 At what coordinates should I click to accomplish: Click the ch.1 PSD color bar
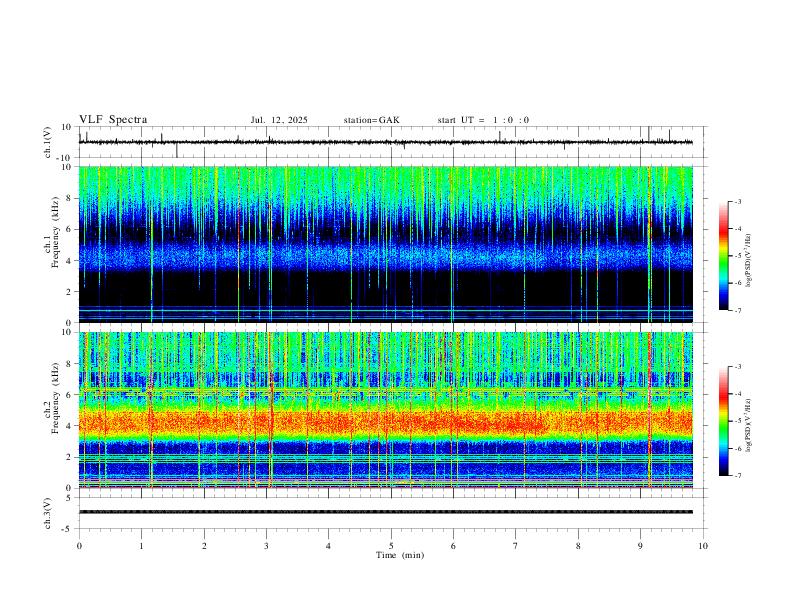coord(724,256)
